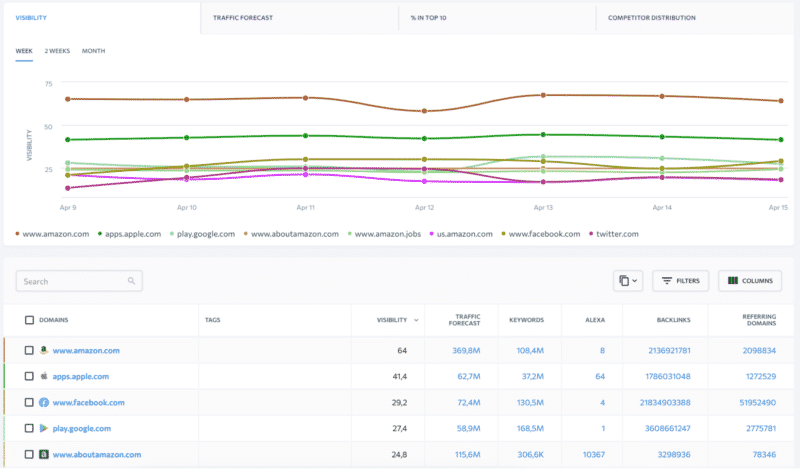Switch the chart range to 2 Weeks

pyautogui.click(x=57, y=51)
